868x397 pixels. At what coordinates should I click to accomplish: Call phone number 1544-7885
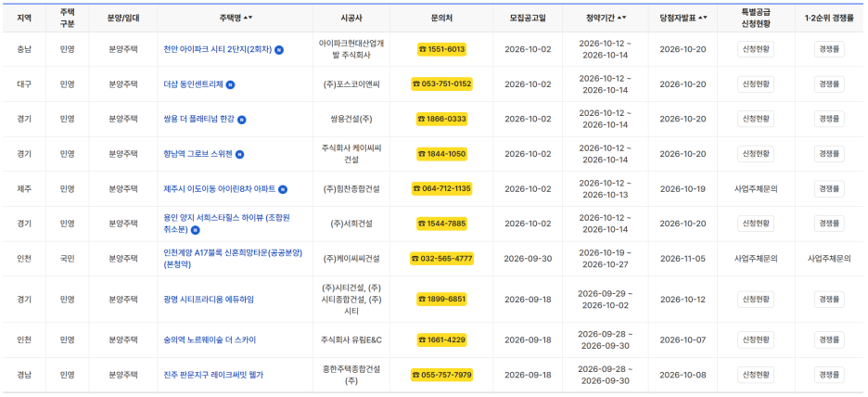(441, 224)
